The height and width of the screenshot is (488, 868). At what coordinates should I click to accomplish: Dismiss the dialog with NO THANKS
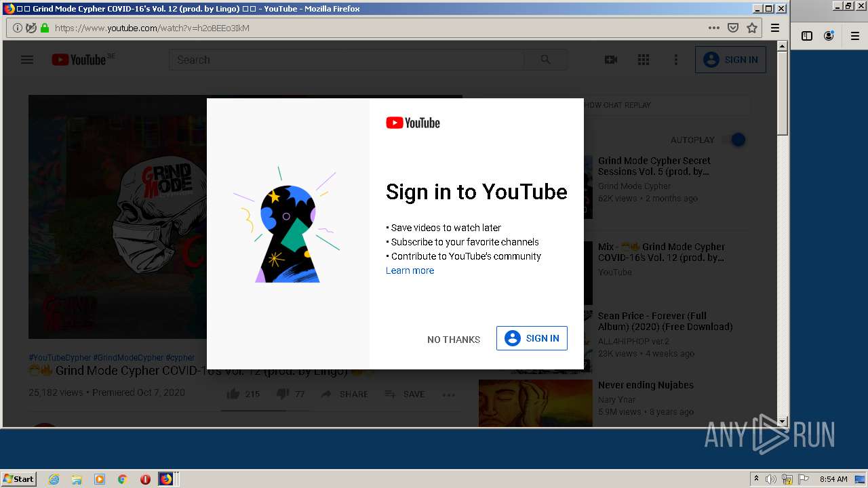(x=454, y=340)
